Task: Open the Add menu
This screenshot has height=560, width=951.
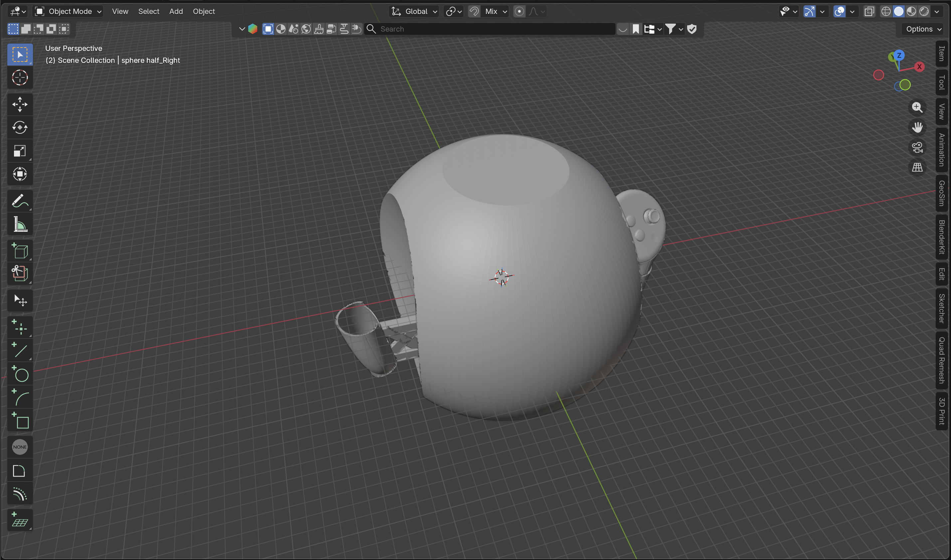Action: [176, 11]
